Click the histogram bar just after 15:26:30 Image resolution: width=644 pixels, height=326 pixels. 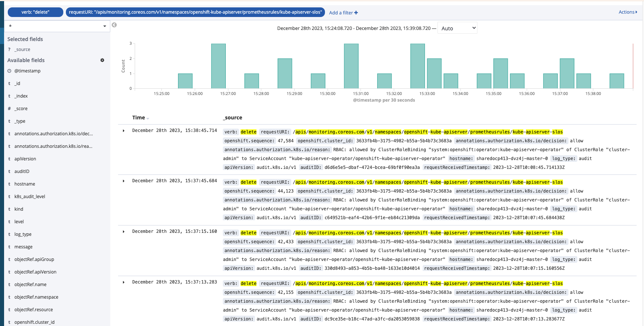[x=218, y=66]
